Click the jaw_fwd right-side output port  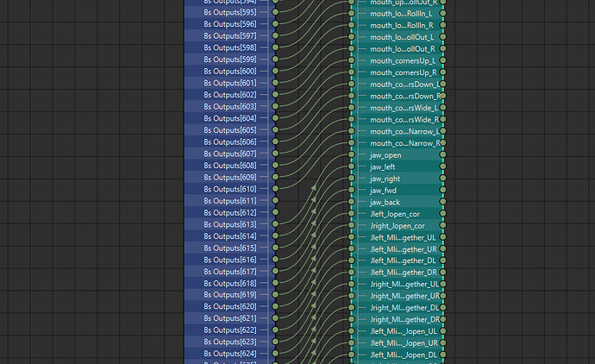point(442,191)
